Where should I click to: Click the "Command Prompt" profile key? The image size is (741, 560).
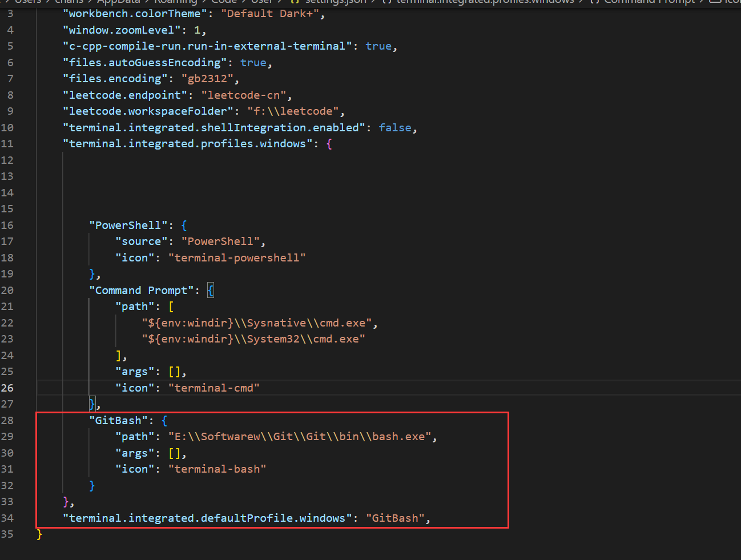pyautogui.click(x=142, y=291)
